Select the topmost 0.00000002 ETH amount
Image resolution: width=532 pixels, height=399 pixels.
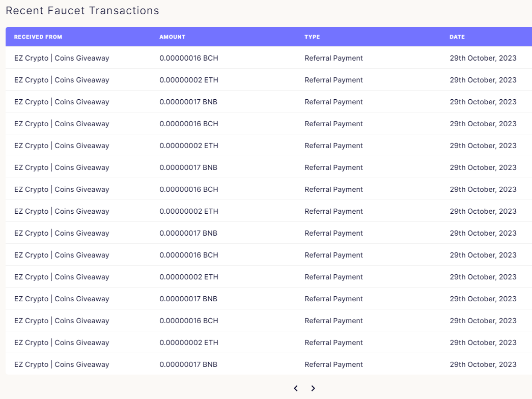189,80
